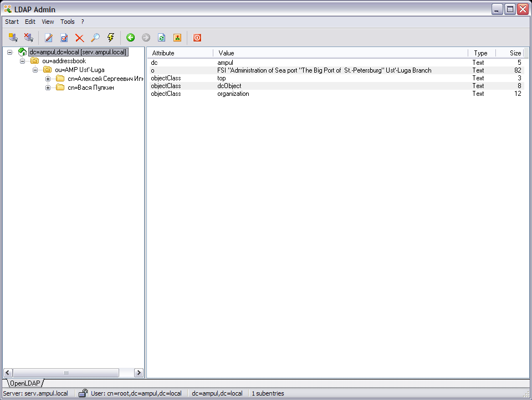Click the tree panel's horizontal scrollbar right arrow
Image resolution: width=532 pixels, height=400 pixels.
point(138,373)
